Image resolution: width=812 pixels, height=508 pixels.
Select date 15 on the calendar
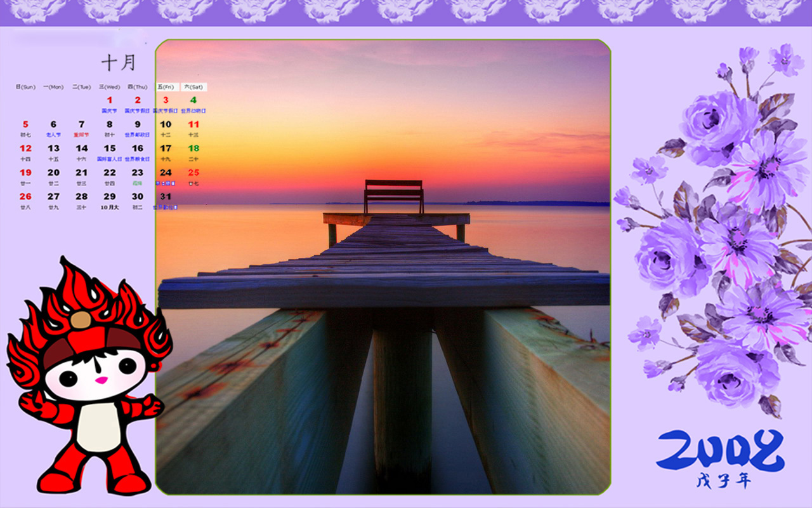coord(109,149)
